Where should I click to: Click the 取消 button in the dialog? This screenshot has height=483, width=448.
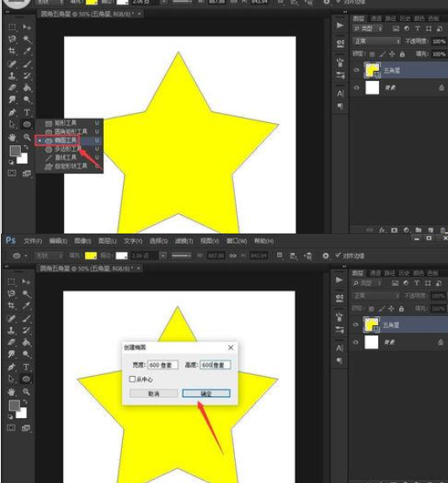click(x=153, y=394)
